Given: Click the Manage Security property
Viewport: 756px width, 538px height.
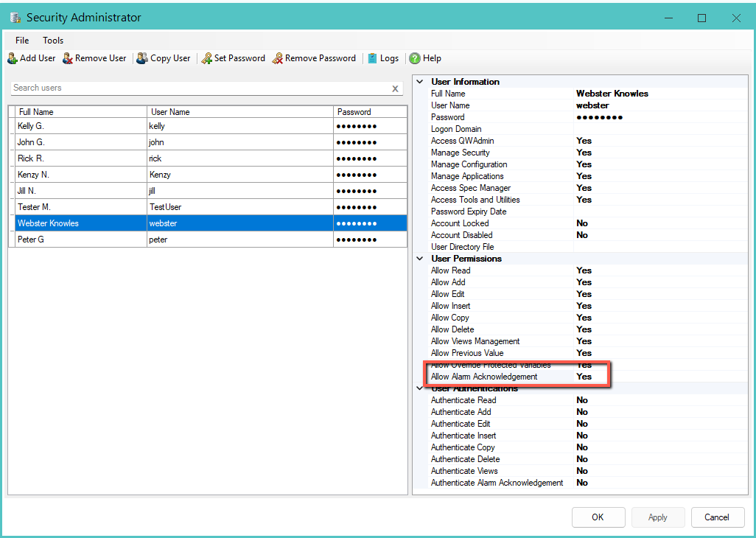Looking at the screenshot, I should click(x=587, y=153).
